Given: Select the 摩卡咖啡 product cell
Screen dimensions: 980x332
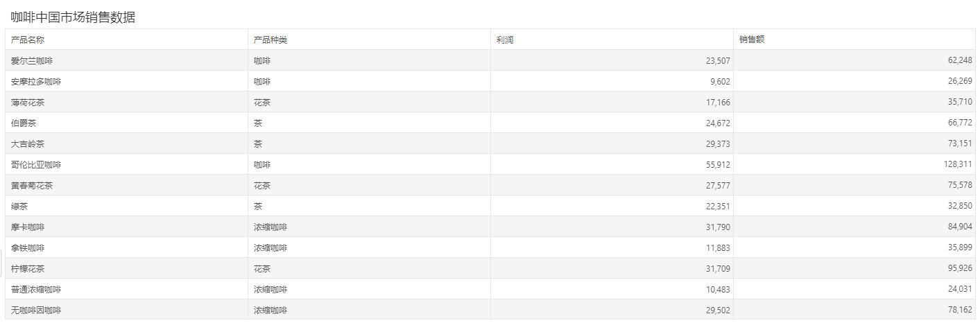Looking at the screenshot, I should click(126, 227).
